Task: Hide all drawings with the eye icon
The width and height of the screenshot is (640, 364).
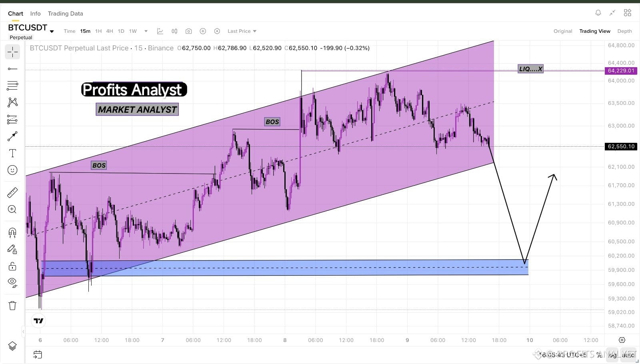Action: (12, 283)
